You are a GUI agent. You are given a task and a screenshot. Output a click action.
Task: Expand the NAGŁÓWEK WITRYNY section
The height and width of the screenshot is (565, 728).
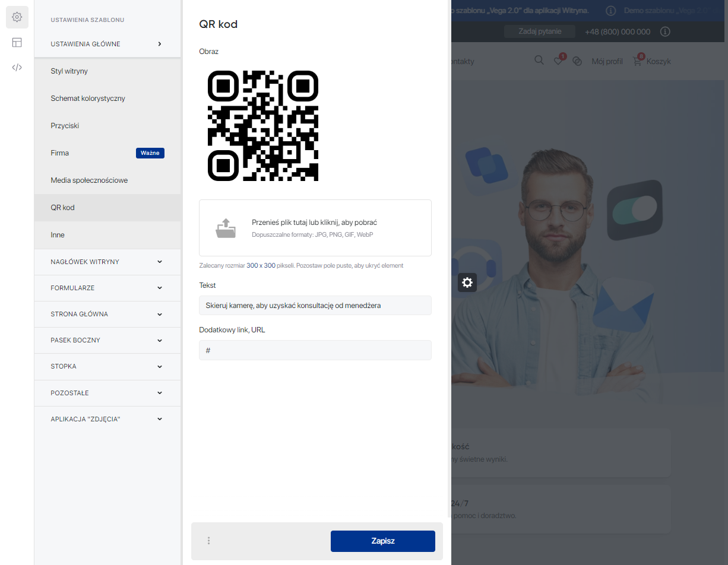tap(159, 262)
